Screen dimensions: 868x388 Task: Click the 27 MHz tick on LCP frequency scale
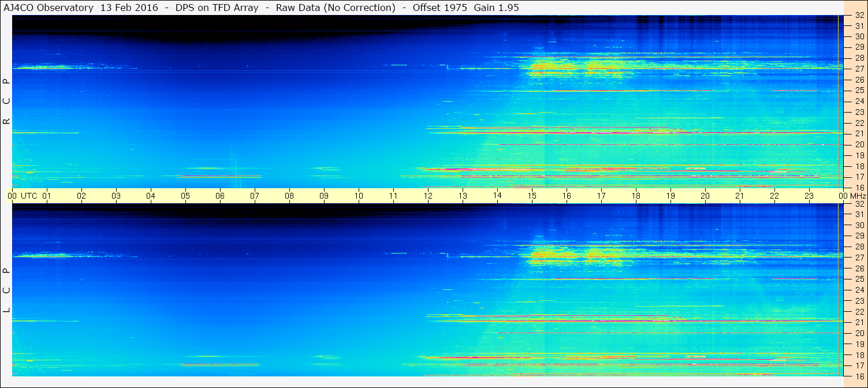pos(859,258)
